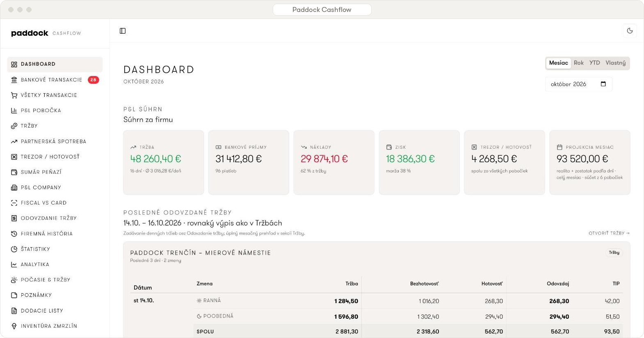Click the Počasie & Tržby weather icon
Screen dimensions: 644x338
(14, 280)
